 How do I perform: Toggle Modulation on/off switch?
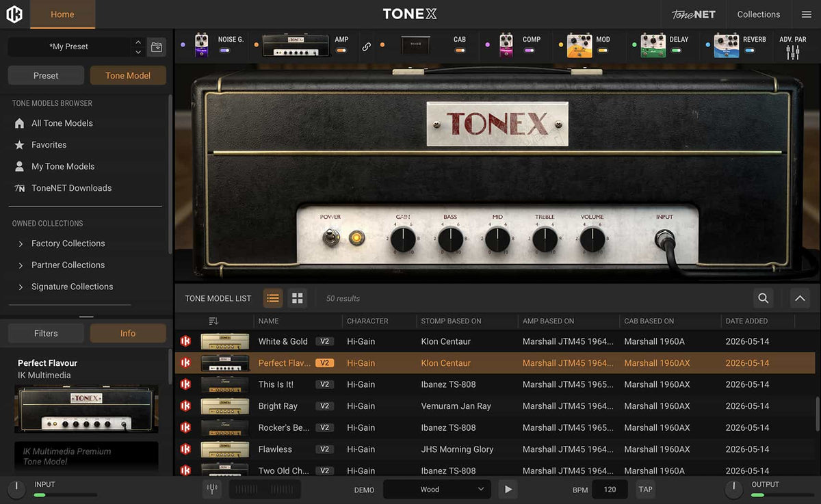[602, 51]
